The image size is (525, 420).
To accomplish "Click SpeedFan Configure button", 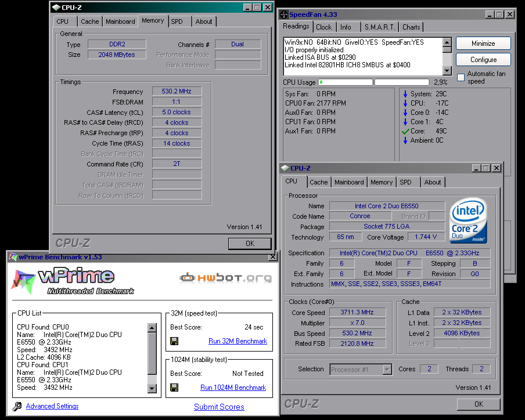I will click(x=483, y=60).
